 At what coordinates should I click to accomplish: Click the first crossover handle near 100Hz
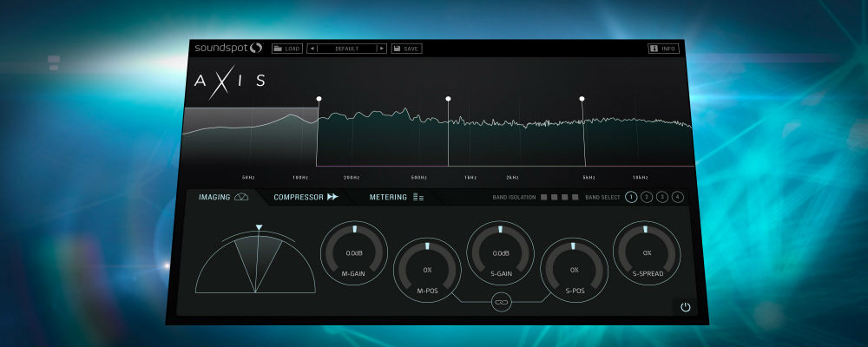[319, 99]
